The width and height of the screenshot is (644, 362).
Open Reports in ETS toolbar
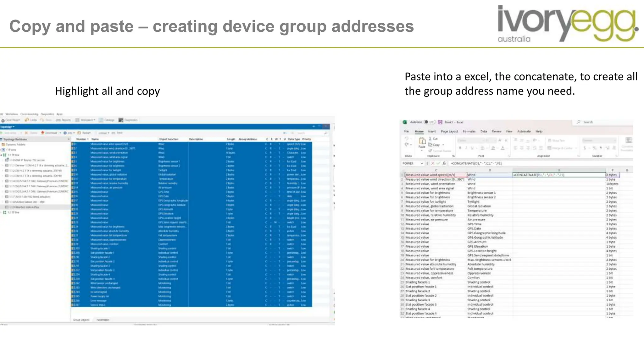(63, 120)
